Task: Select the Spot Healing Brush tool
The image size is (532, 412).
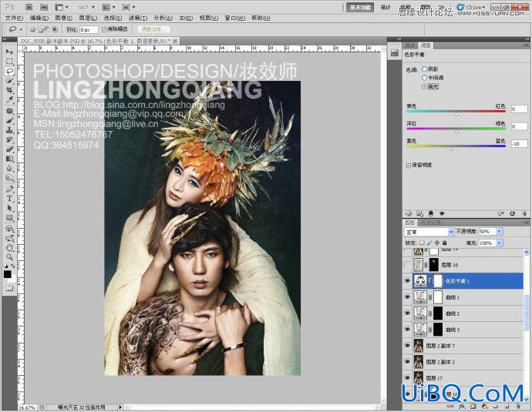Action: click(9, 111)
